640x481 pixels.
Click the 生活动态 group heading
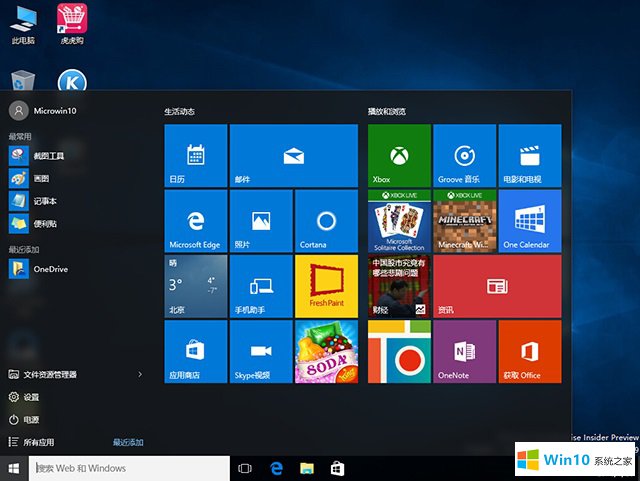180,111
